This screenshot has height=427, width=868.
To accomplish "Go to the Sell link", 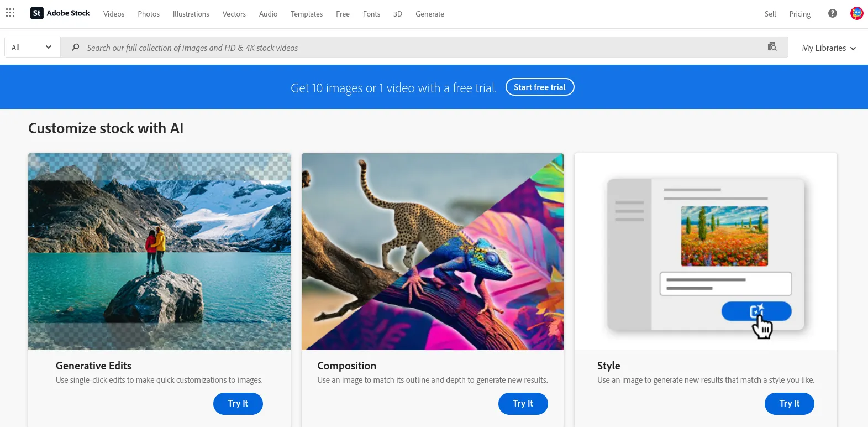I will tap(770, 14).
